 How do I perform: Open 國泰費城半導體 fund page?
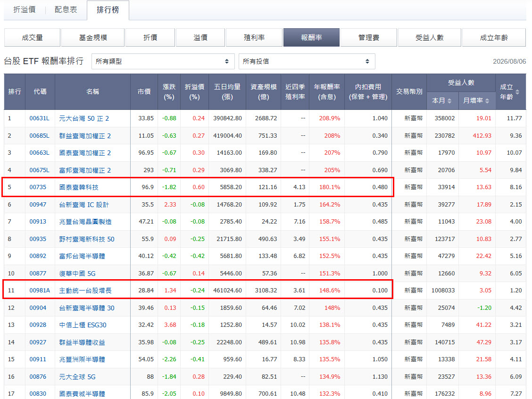pyautogui.click(x=82, y=393)
